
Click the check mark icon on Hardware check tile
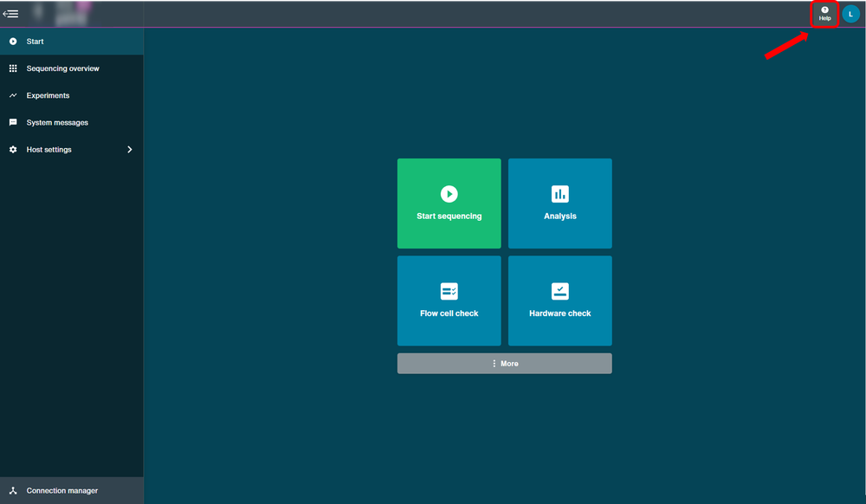(560, 291)
